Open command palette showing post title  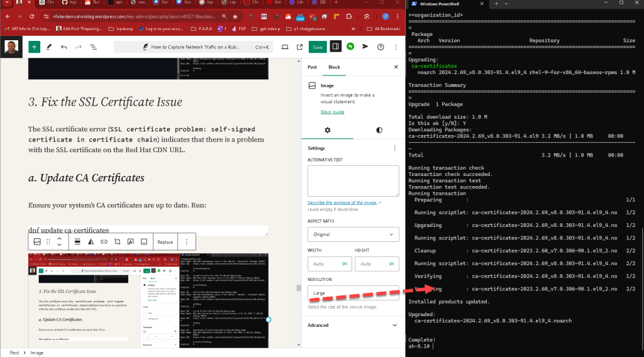[194, 47]
